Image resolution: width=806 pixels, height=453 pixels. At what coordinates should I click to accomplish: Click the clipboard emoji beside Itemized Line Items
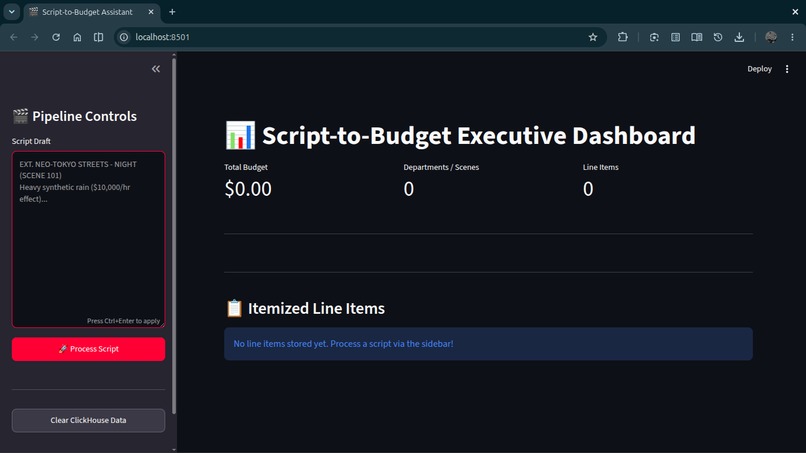tap(234, 309)
